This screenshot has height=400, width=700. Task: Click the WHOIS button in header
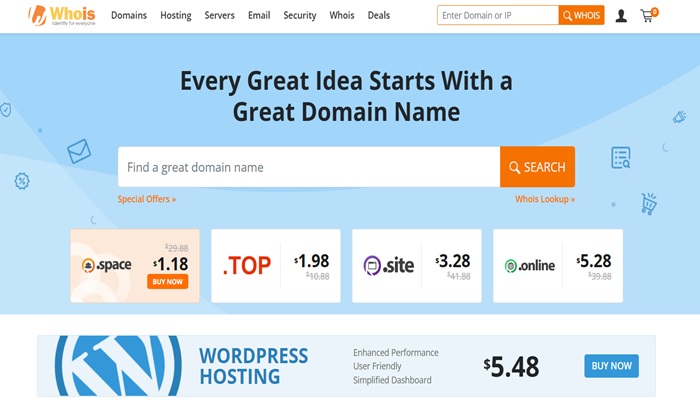pyautogui.click(x=581, y=16)
